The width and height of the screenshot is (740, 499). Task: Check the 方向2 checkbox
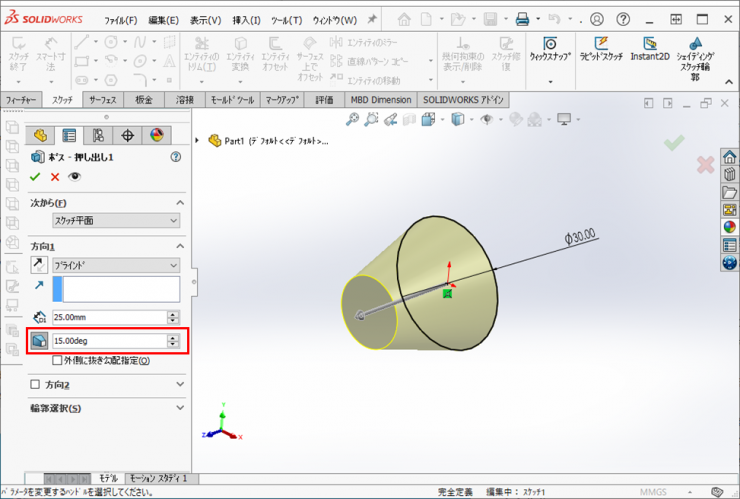click(x=36, y=384)
